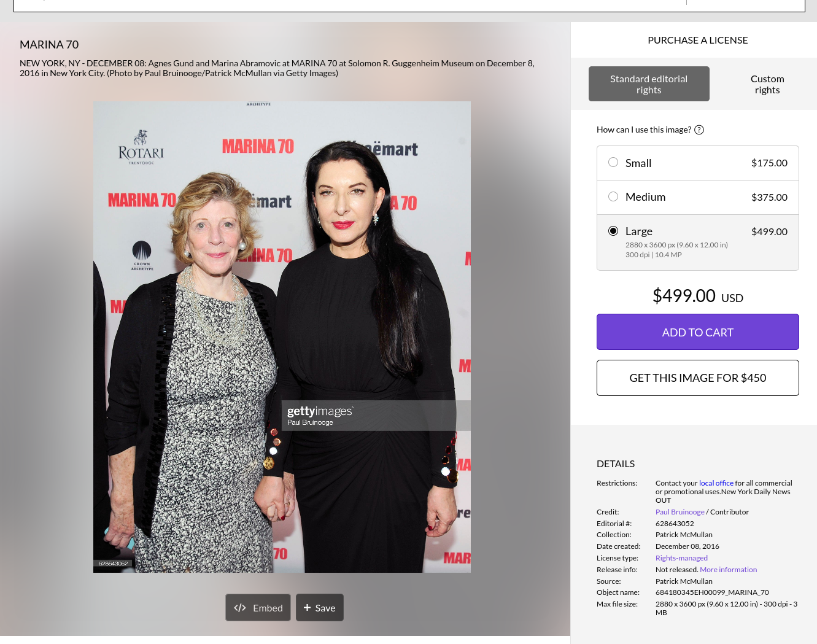Viewport: 817px width, 644px height.
Task: Click the Embed code icon
Action: [x=240, y=608]
